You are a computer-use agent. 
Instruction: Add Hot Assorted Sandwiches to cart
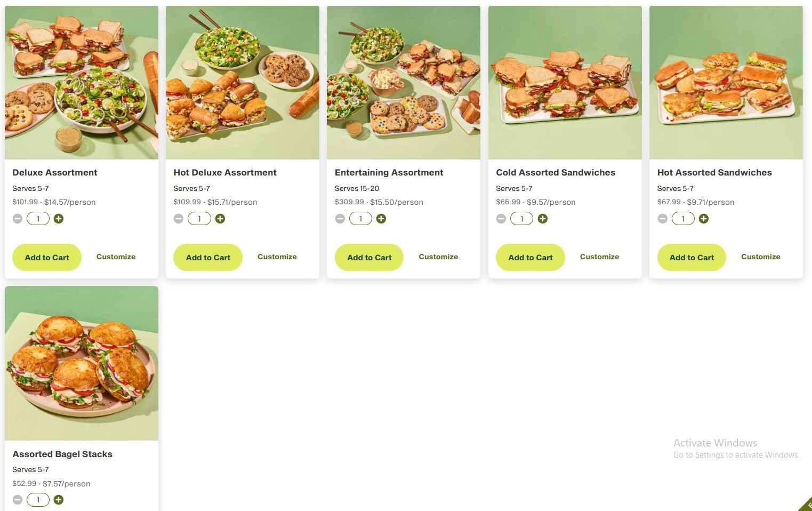692,257
